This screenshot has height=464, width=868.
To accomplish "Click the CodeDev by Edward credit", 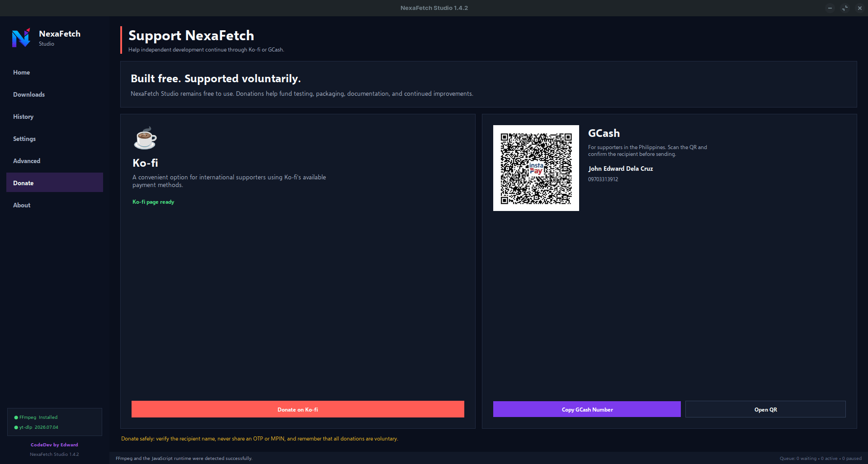I will (x=54, y=445).
